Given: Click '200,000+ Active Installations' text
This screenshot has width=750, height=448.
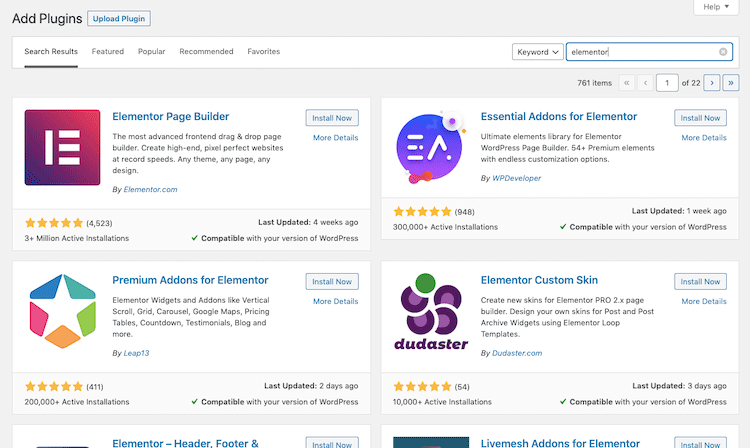Looking at the screenshot, I should point(77,402).
